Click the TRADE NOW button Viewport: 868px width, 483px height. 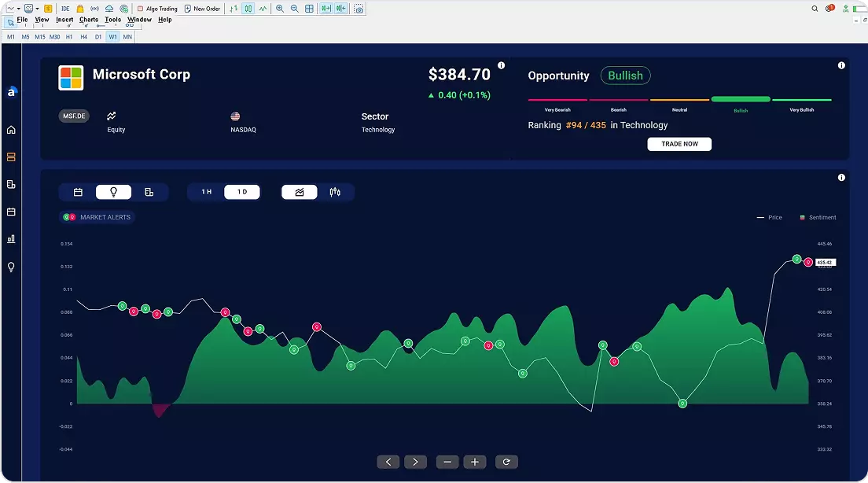(x=679, y=144)
